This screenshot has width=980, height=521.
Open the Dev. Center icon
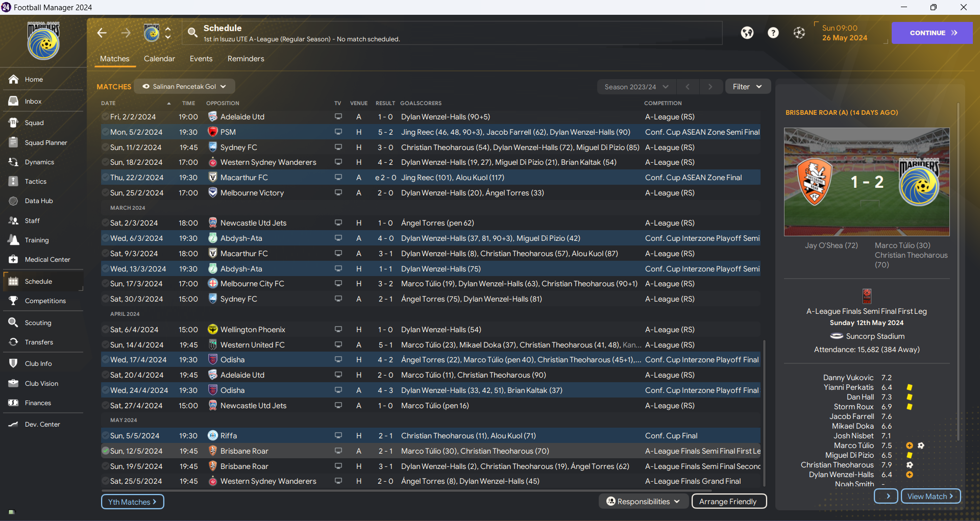click(x=14, y=424)
